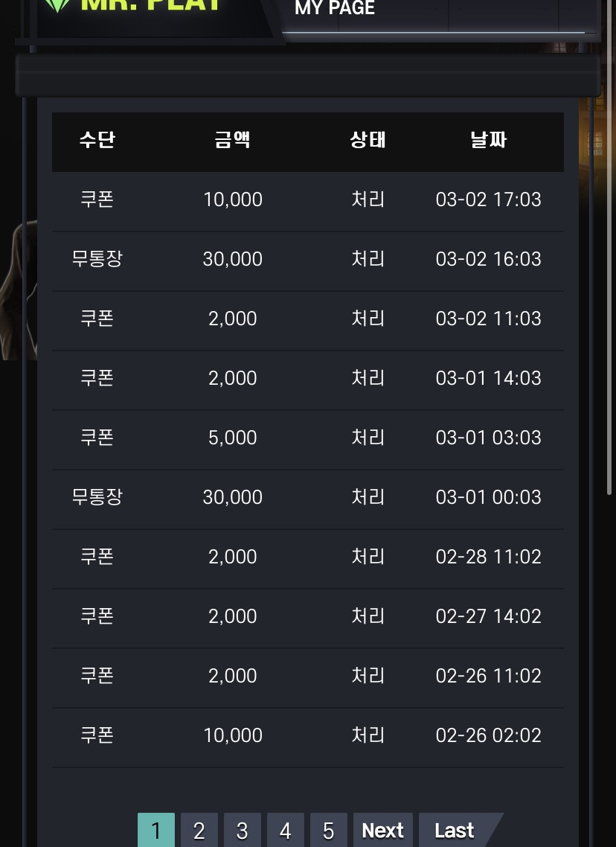
Task: Click the vertical page scrollbar
Action: [609, 249]
